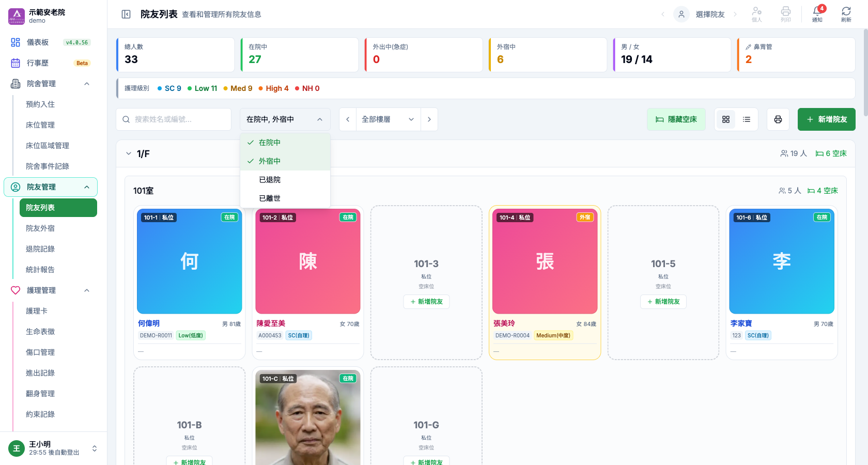868x465 pixels.
Task: Open the personal profile icon
Action: pos(757,14)
